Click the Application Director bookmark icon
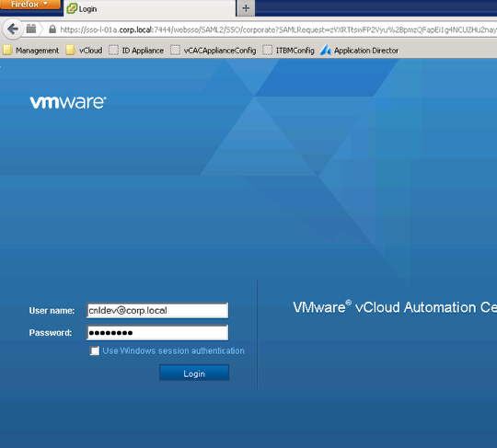 click(326, 50)
